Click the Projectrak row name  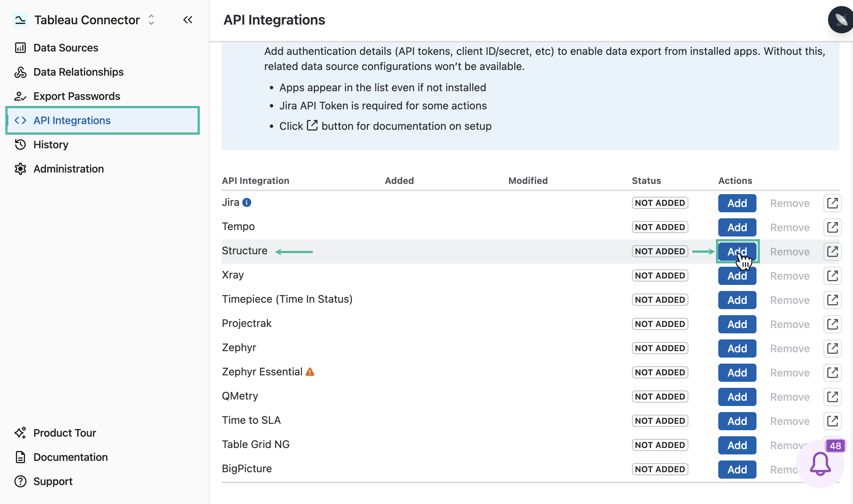click(247, 323)
